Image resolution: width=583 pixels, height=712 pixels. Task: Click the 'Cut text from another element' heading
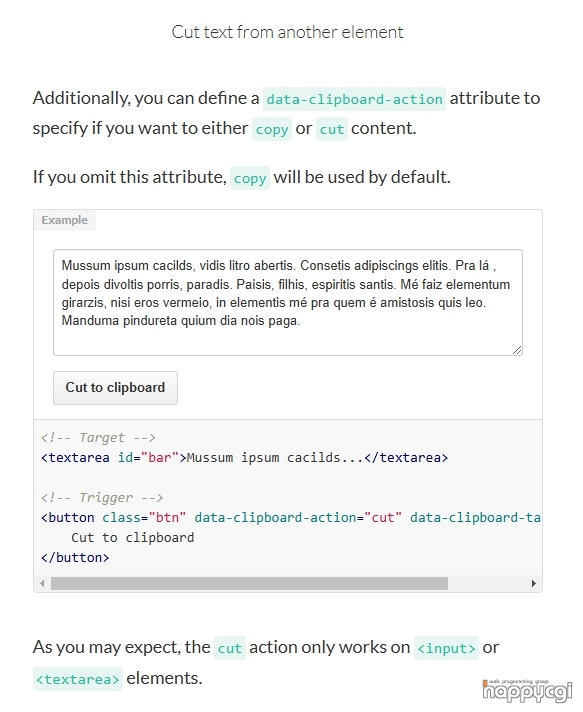click(287, 32)
